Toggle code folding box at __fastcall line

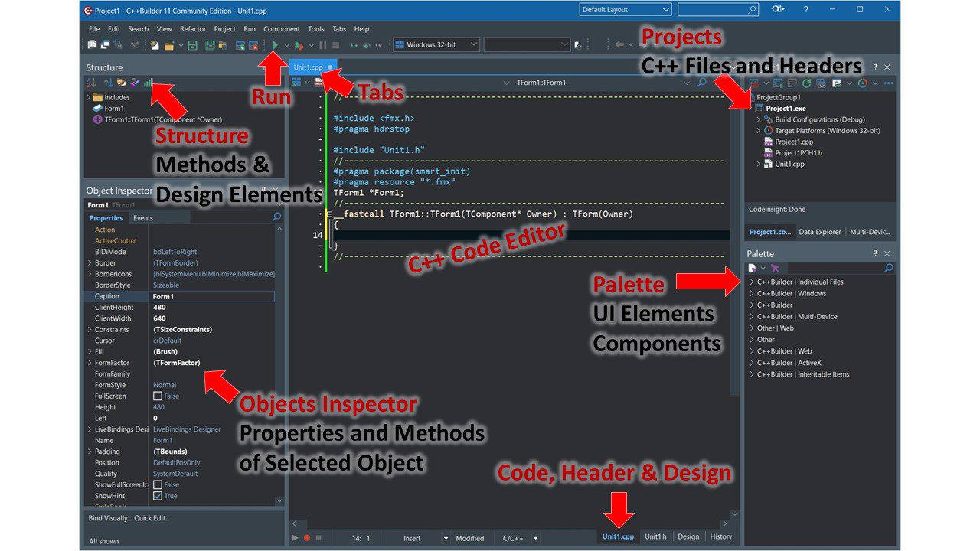click(329, 214)
